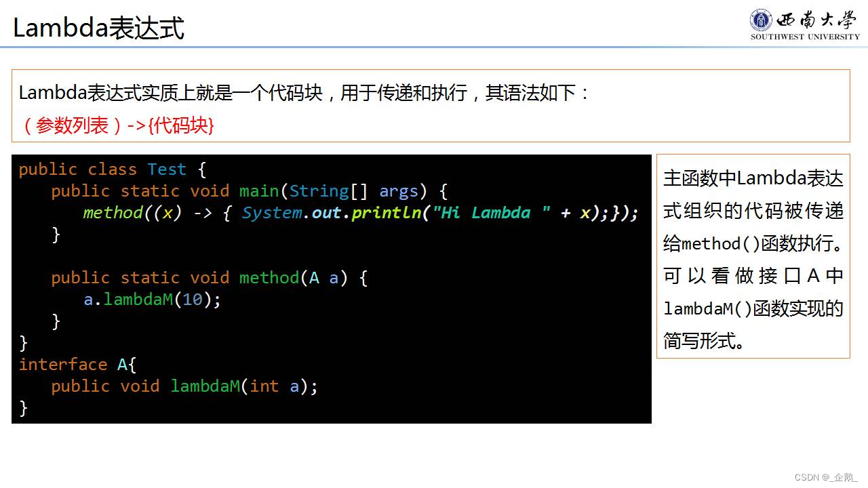This screenshot has width=868, height=488.
Task: Click the note line 'lambdaM()函数实现的'
Action: pos(753,308)
